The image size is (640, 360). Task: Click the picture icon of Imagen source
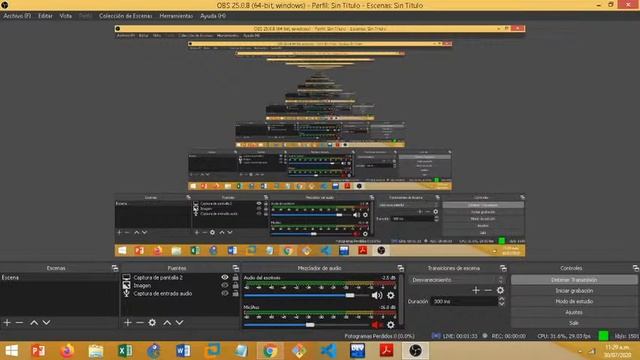[x=127, y=285]
